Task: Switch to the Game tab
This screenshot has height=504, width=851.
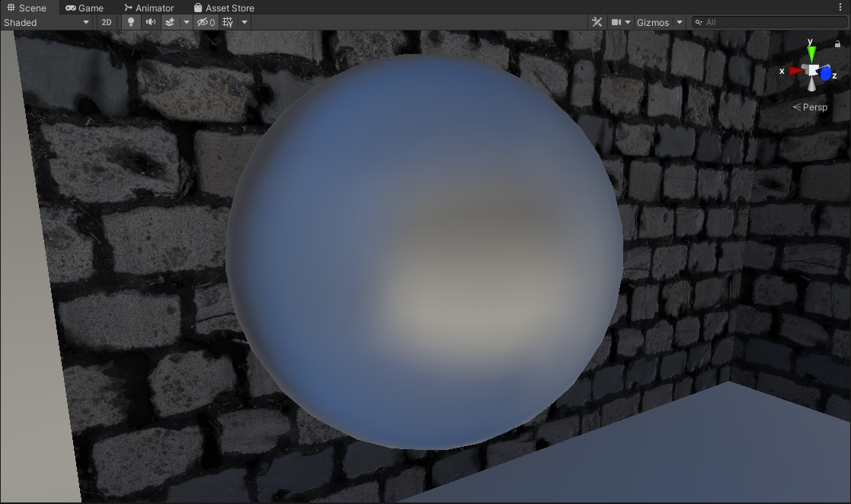Action: point(85,8)
